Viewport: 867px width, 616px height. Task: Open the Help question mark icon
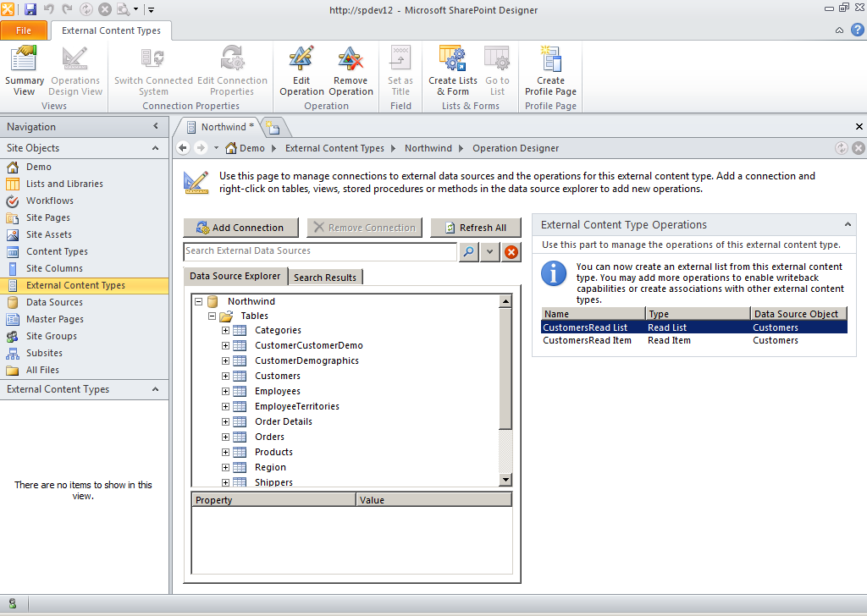pos(857,30)
